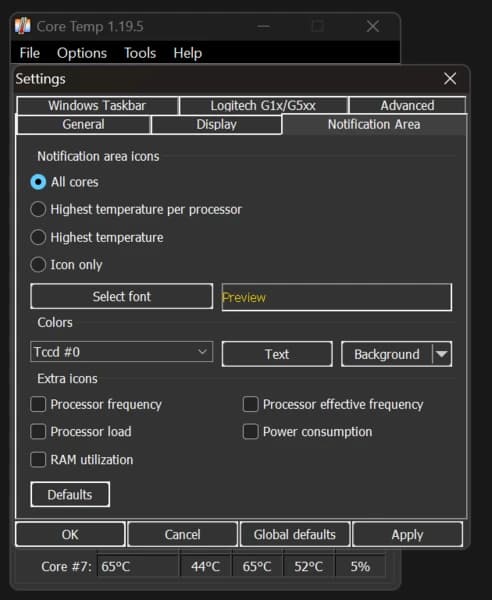Click the font Preview box
The width and height of the screenshot is (492, 600).
tap(337, 297)
